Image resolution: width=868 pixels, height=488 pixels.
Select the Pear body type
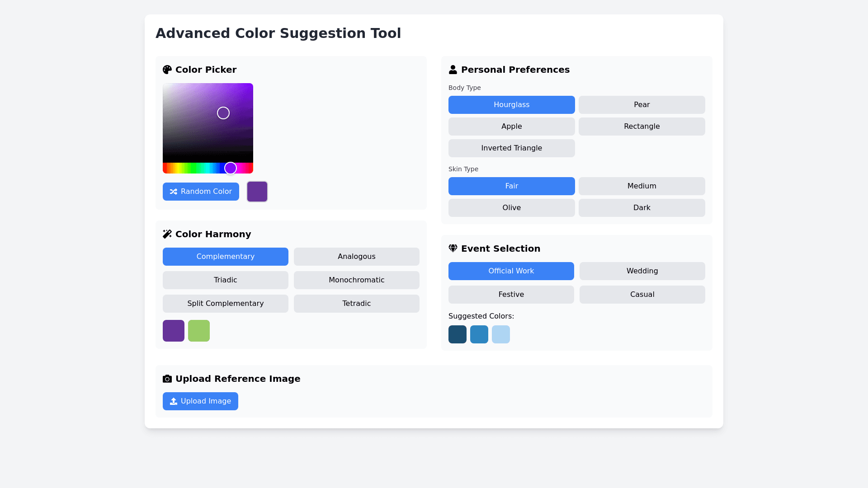point(642,105)
